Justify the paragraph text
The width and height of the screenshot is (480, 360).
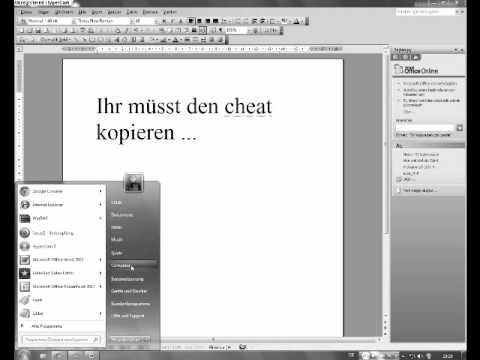click(x=216, y=21)
